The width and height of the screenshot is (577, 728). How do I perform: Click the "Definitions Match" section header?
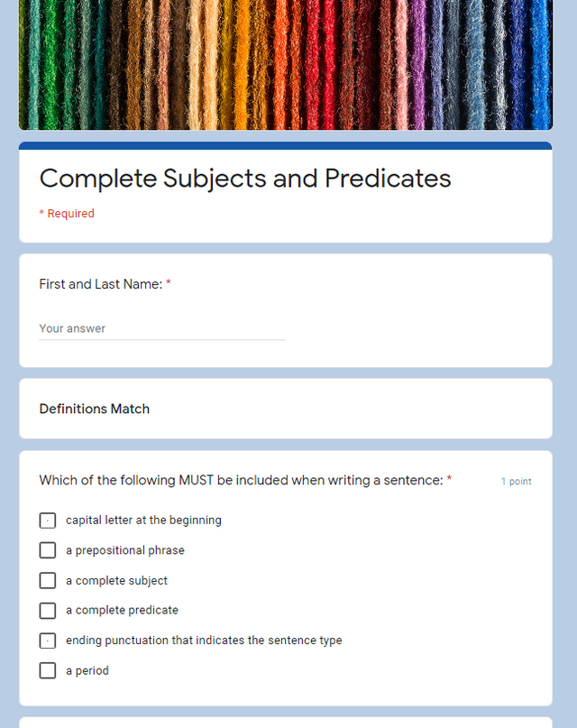point(94,409)
